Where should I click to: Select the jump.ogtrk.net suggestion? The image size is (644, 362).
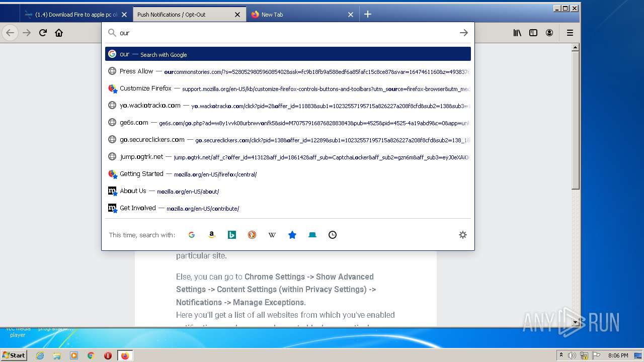point(288,156)
